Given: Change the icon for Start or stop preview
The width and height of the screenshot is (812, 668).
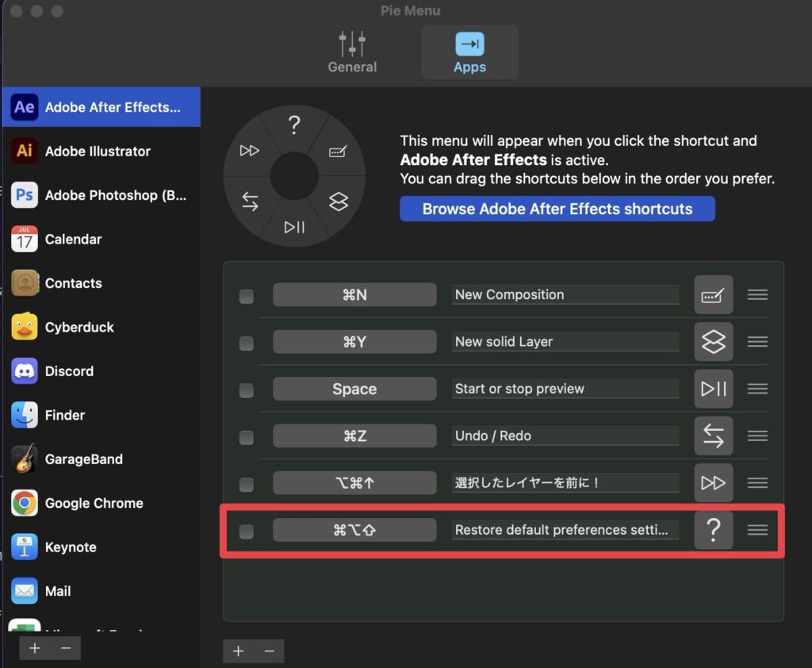Looking at the screenshot, I should (x=713, y=389).
